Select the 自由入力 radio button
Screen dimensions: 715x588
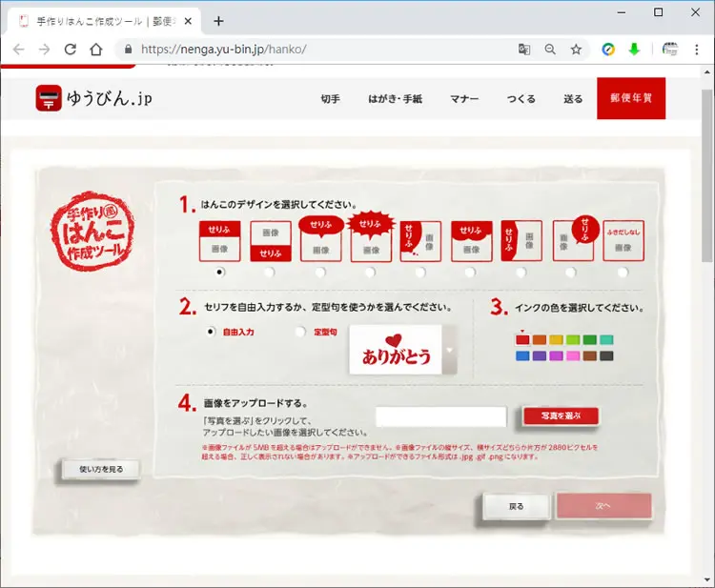point(211,332)
